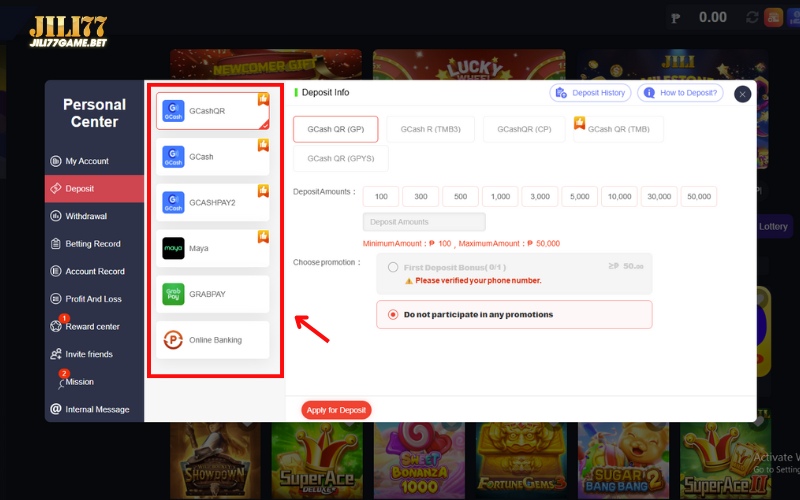Click the balance refresh icon

coord(752,17)
